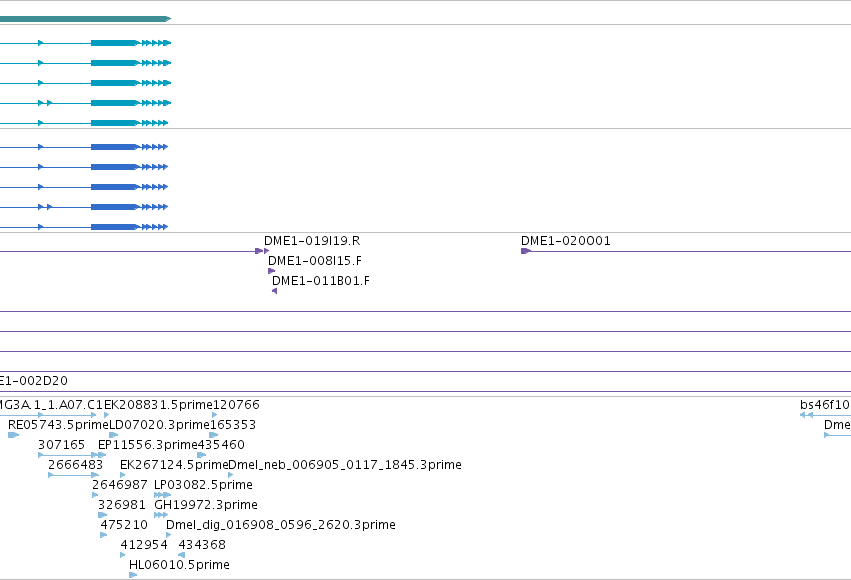Select the DME1-008I15.F feature label
Image resolution: width=851 pixels, height=580 pixels.
[315, 261]
